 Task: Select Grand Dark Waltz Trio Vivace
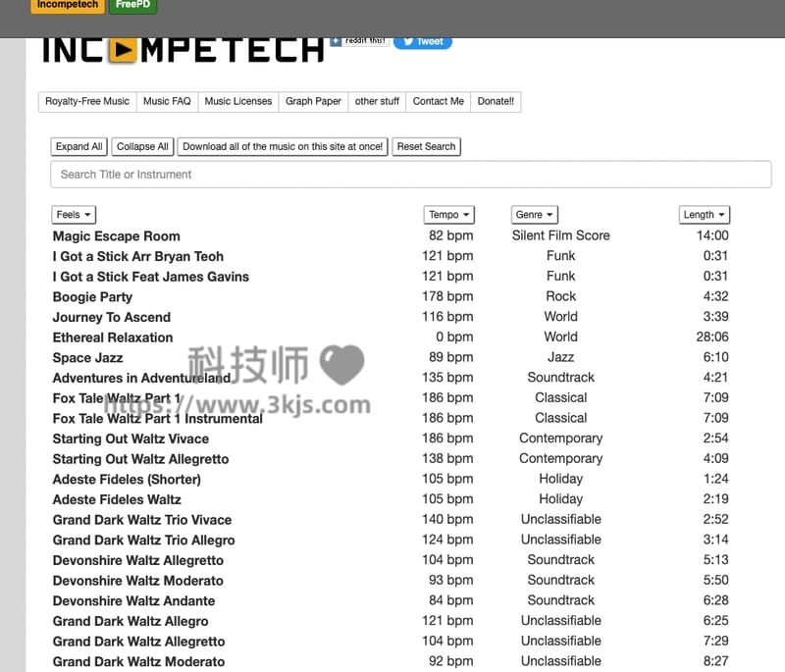142,520
